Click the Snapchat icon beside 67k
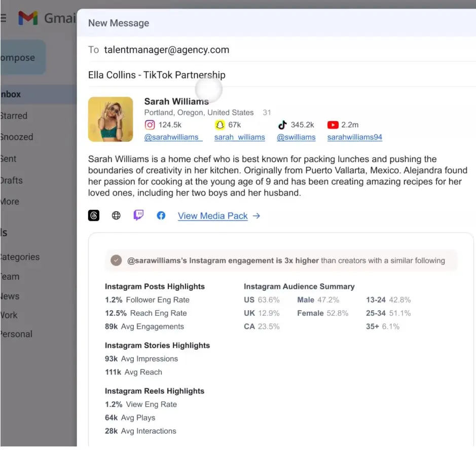The image size is (476, 450). (219, 125)
